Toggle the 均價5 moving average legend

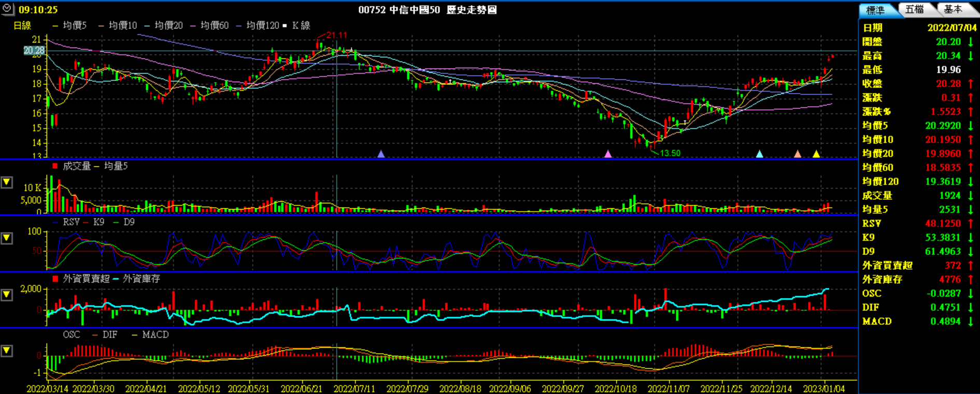pyautogui.click(x=70, y=25)
